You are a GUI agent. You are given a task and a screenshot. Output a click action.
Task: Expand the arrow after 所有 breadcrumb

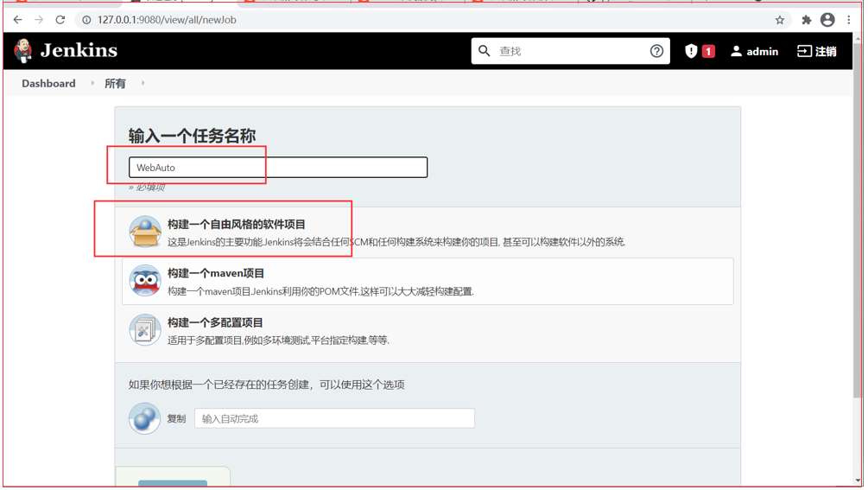tap(143, 83)
